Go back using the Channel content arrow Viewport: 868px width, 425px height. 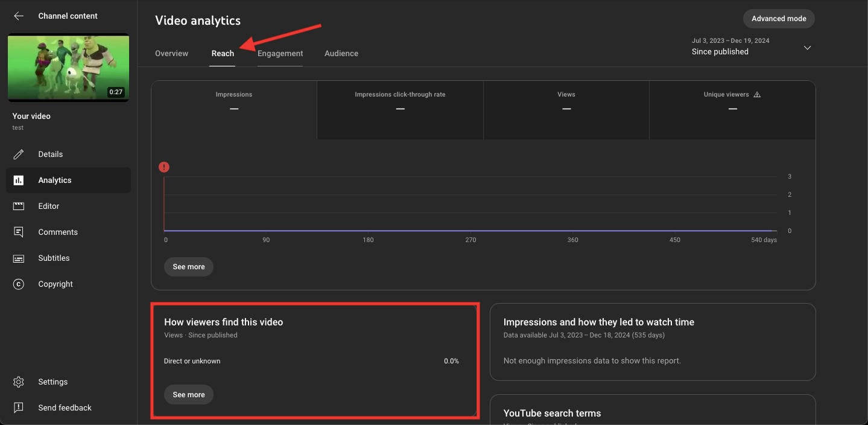tap(19, 16)
